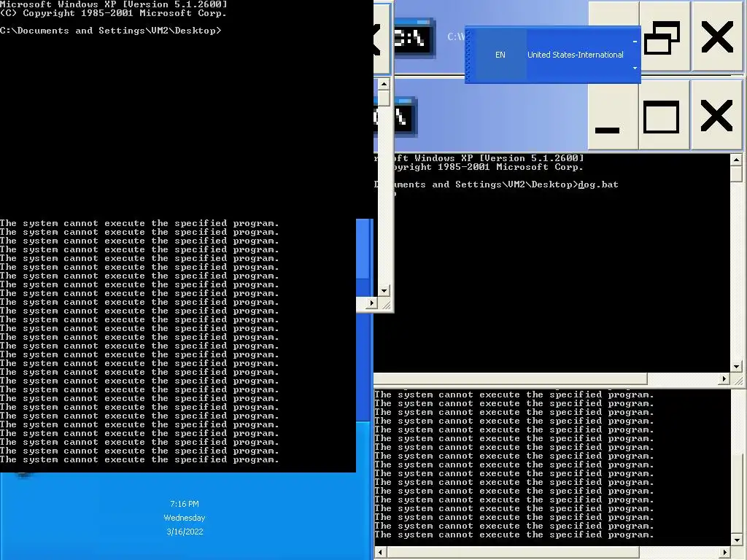The image size is (747, 560).
Task: Click the Microsoft Windows XP version line in left console
Action: (113, 4)
